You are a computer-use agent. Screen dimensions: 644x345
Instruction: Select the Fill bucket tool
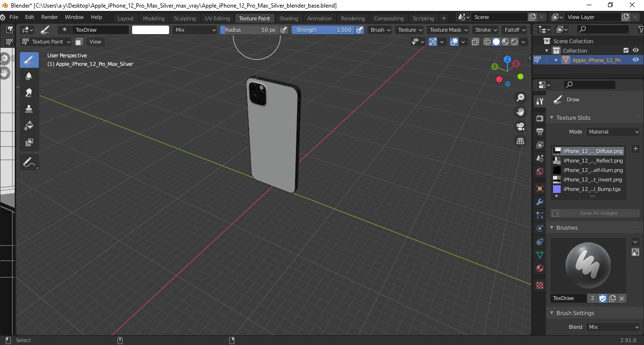click(x=29, y=125)
